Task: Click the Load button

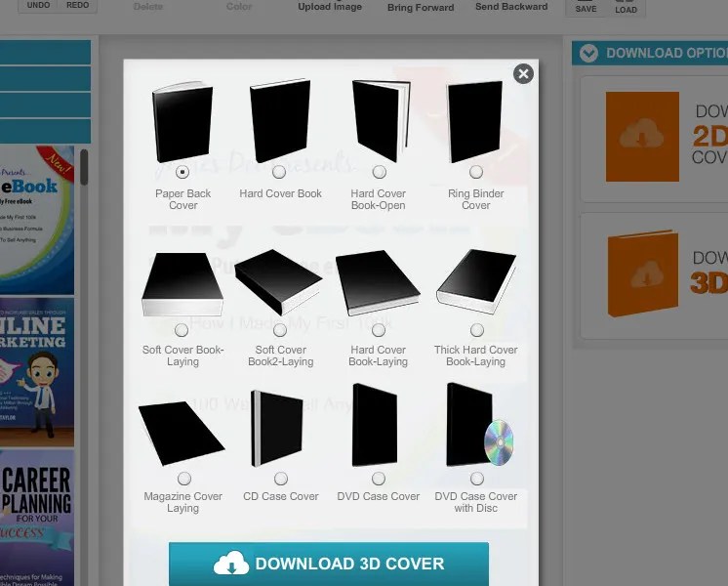Action: pos(626,7)
